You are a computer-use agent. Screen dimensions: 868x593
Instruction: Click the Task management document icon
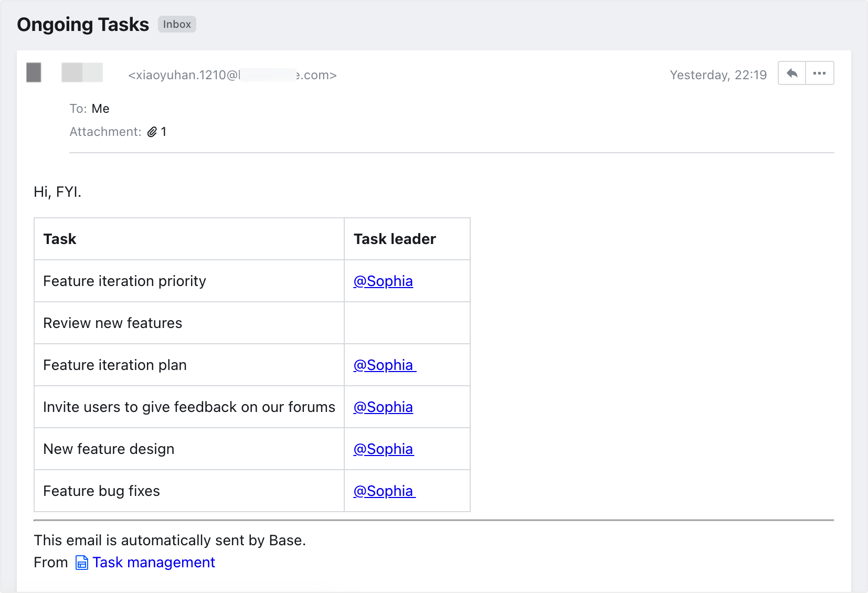coord(82,563)
